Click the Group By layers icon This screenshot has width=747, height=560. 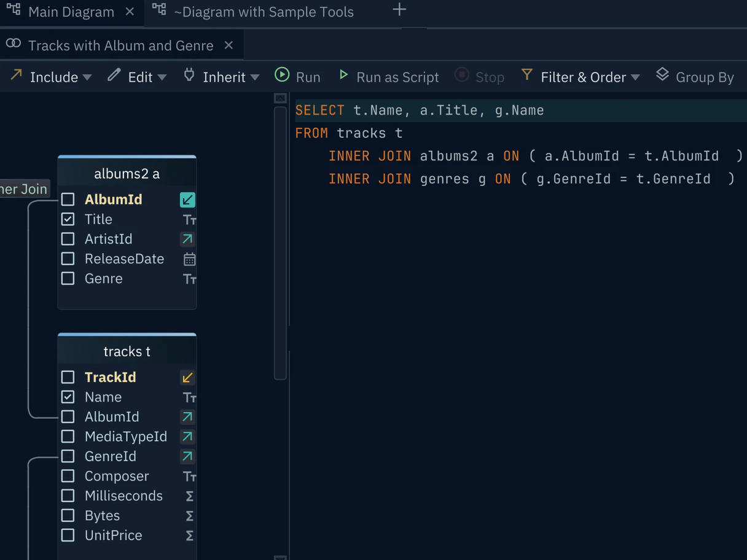[x=662, y=75]
